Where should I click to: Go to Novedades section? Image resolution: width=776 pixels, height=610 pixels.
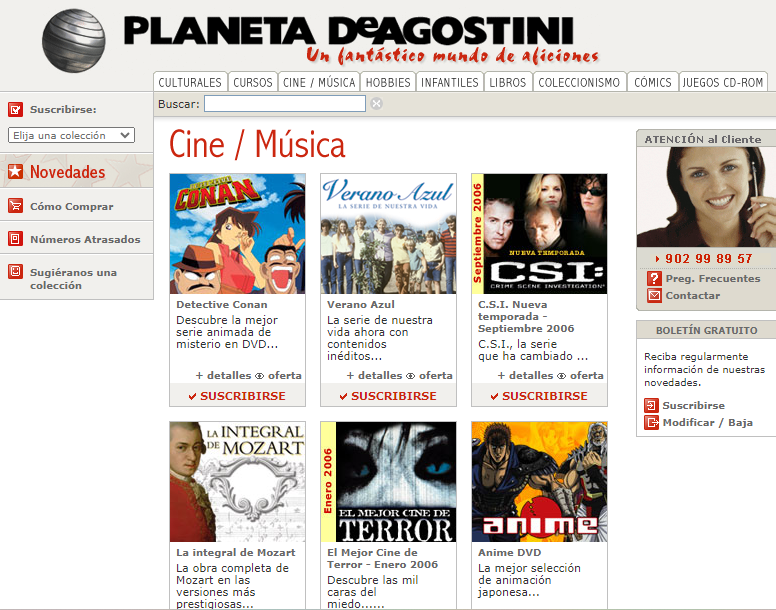68,172
